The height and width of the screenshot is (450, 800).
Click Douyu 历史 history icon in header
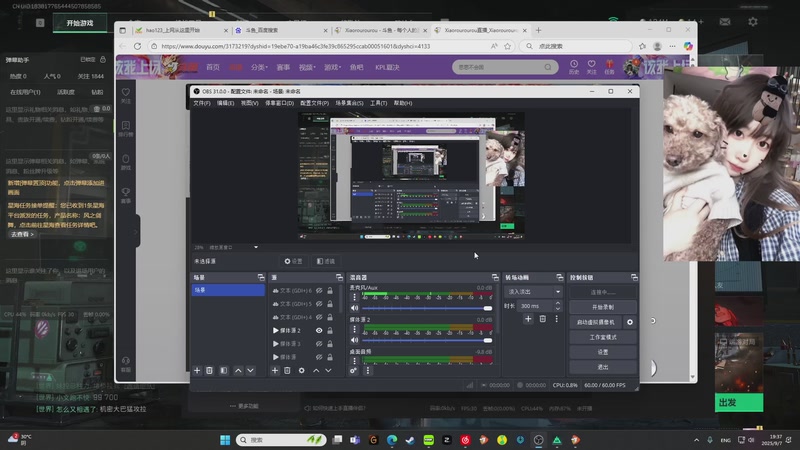point(574,66)
